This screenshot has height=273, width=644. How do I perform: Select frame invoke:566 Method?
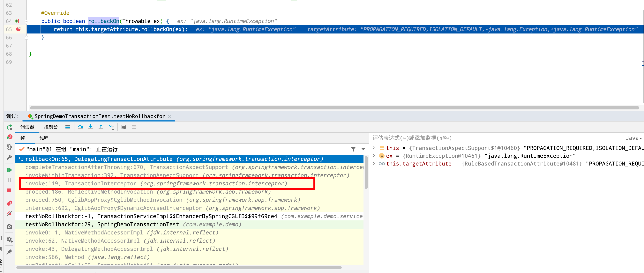click(x=189, y=257)
